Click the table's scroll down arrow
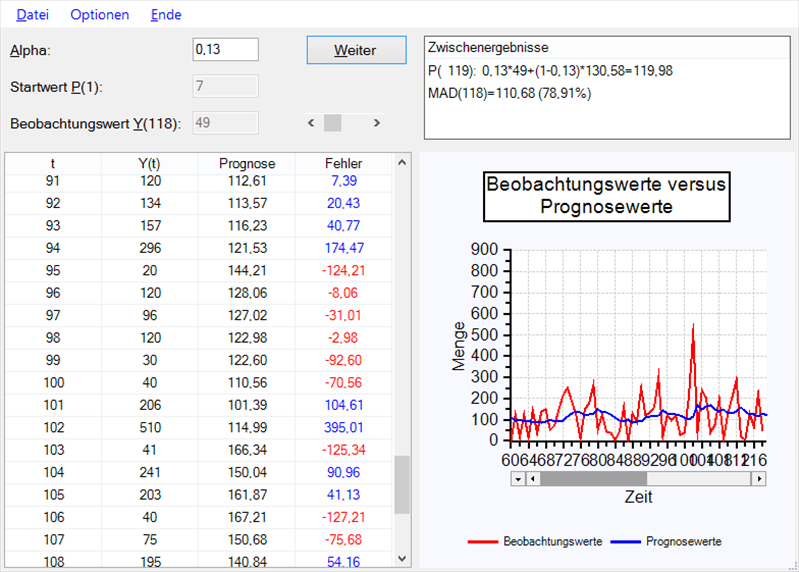This screenshot has height=572, width=799. click(x=402, y=559)
